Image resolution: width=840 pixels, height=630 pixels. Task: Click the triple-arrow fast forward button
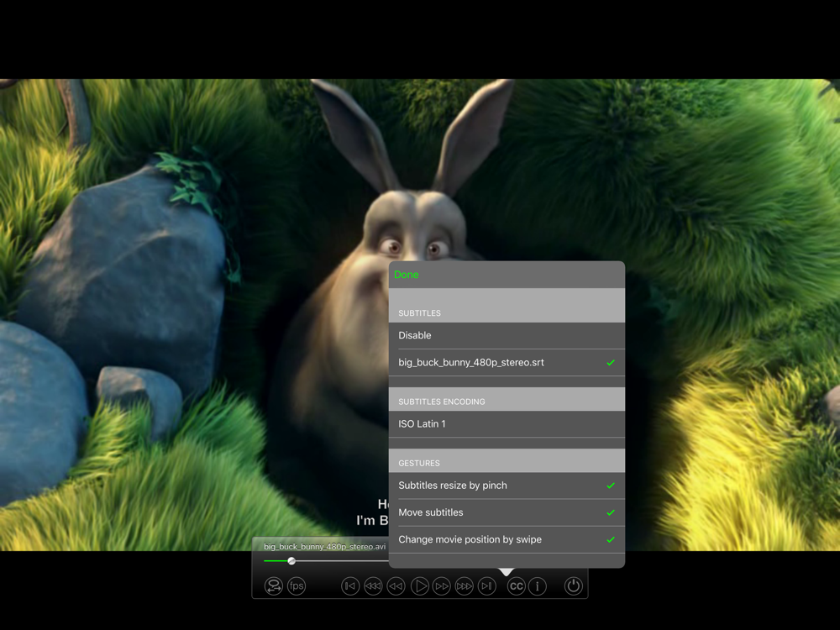(464, 586)
